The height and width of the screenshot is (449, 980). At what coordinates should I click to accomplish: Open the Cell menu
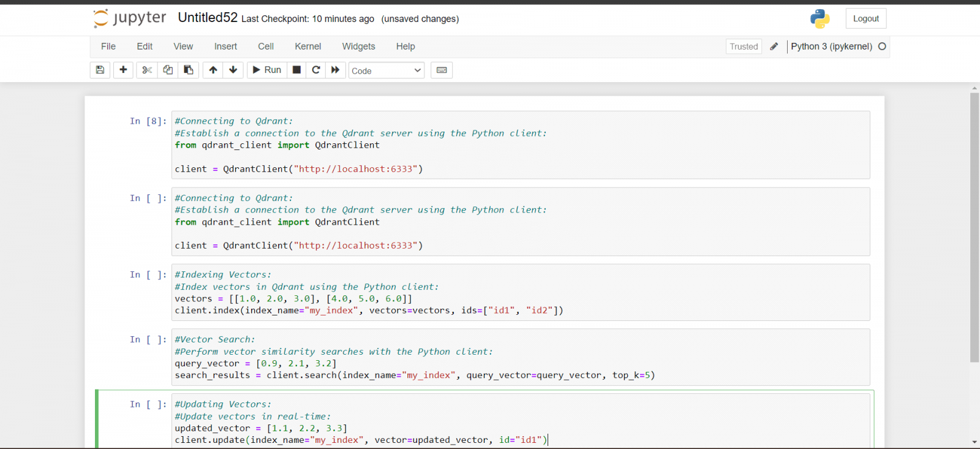(266, 47)
